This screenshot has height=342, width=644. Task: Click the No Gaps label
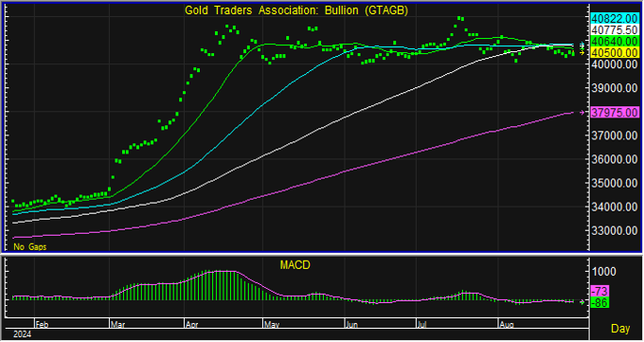pos(30,246)
